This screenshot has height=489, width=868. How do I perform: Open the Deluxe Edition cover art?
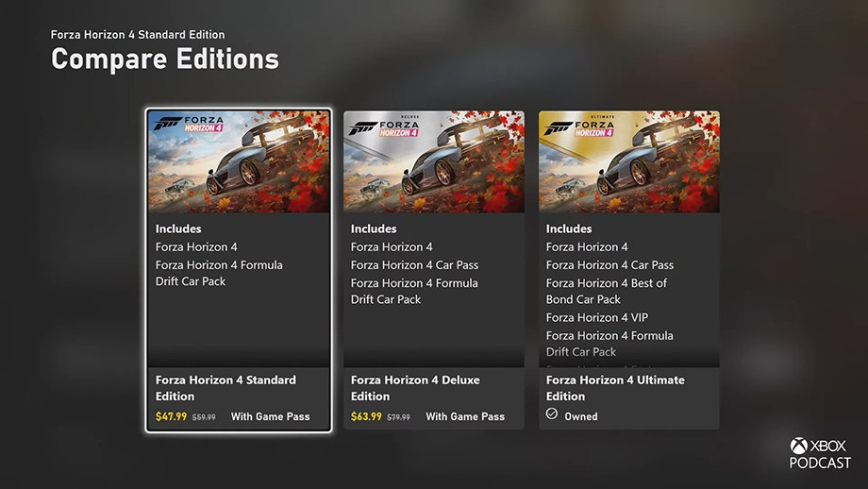pyautogui.click(x=434, y=161)
